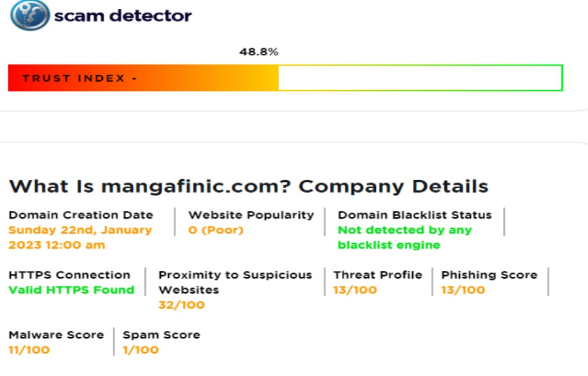Click the Spam Score 1/100 value
This screenshot has height=376, width=588.
(140, 349)
